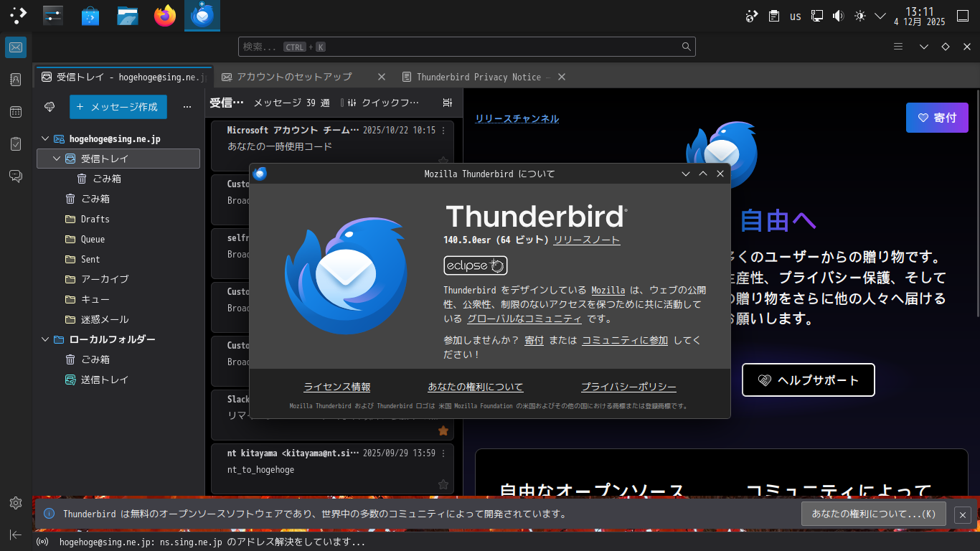This screenshot has height=551, width=980.
Task: Open the Mail space in Thunderbird sidebar
Action: 16,48
